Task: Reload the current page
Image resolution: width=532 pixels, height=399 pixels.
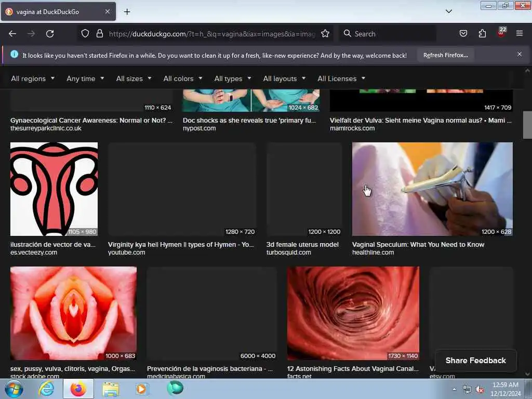Action: (x=50, y=34)
